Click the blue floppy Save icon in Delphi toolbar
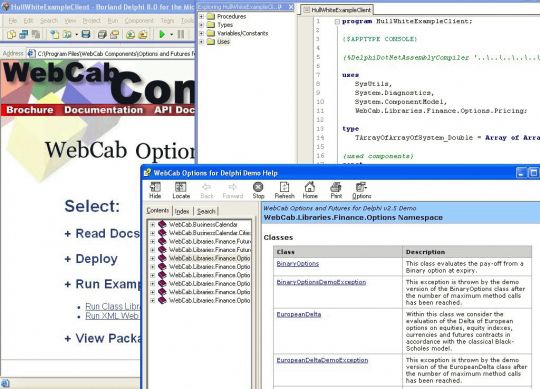540x389 pixels. (x=86, y=34)
